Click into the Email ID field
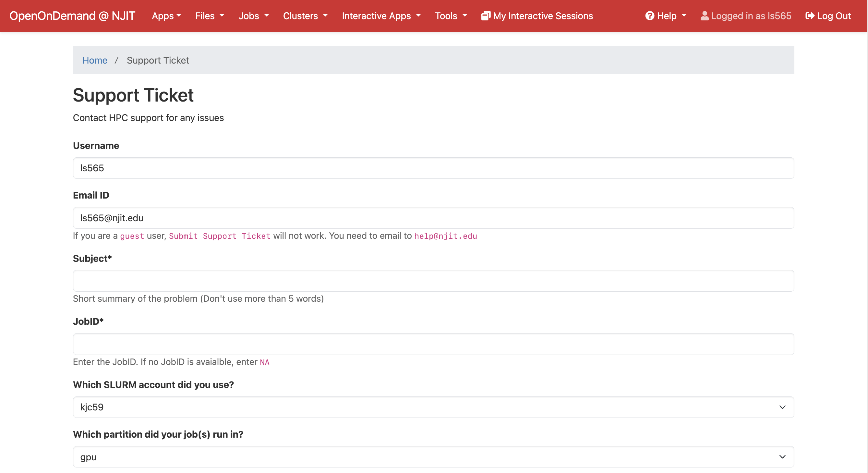Screen dimensions: 868x473 pos(433,218)
